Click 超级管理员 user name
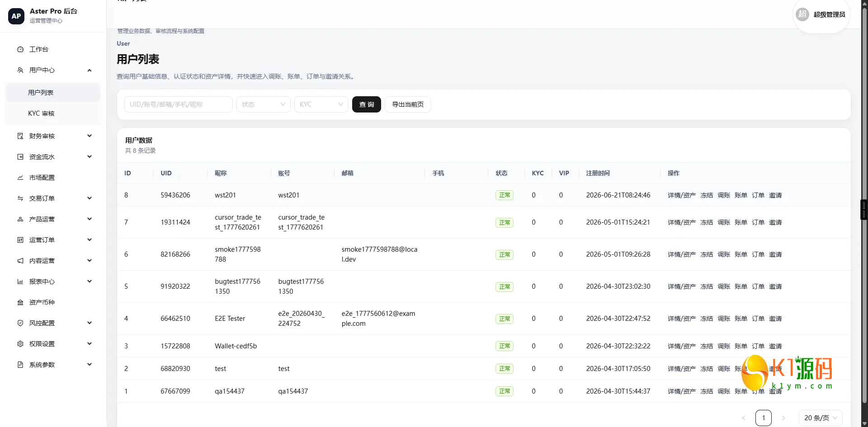Image resolution: width=868 pixels, height=427 pixels. click(829, 14)
